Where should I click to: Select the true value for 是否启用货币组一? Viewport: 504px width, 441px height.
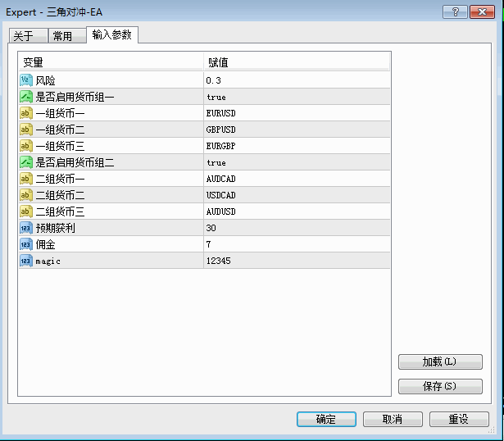[216, 97]
